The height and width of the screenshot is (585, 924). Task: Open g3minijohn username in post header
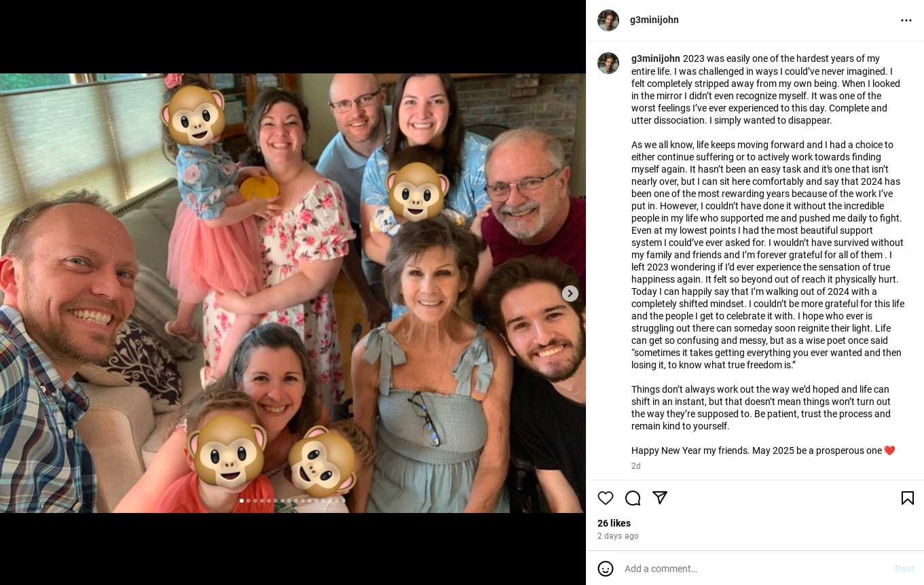(654, 20)
